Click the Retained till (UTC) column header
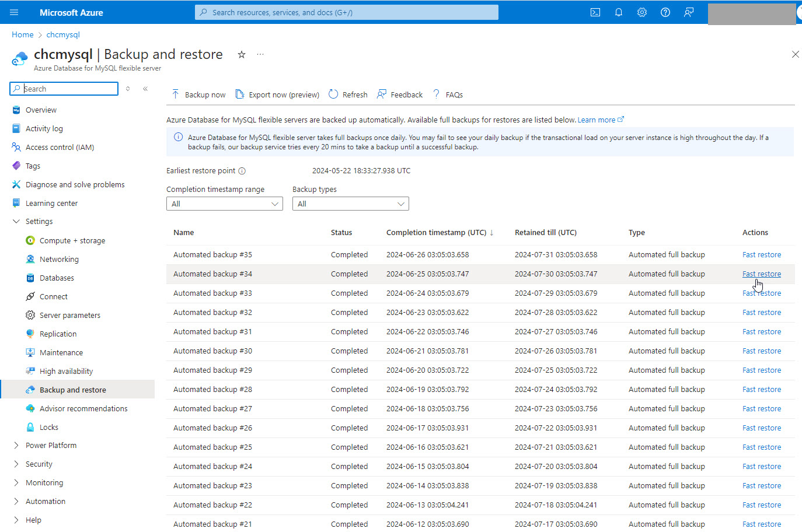The width and height of the screenshot is (802, 532). [x=546, y=232]
